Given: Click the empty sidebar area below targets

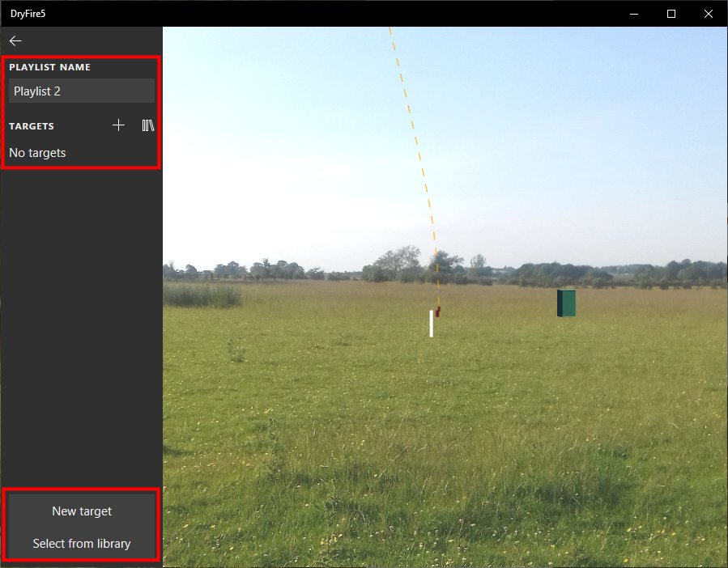Looking at the screenshot, I should [81, 324].
